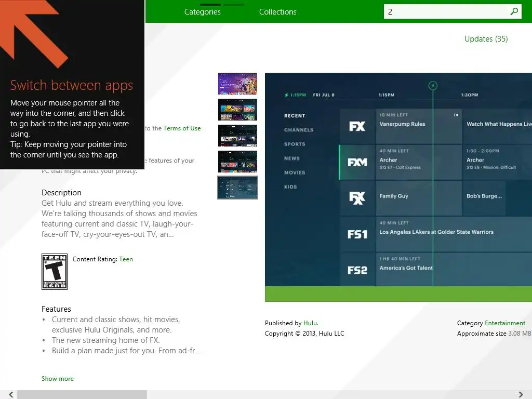
Task: Open the Hulu publisher link
Action: tap(311, 323)
